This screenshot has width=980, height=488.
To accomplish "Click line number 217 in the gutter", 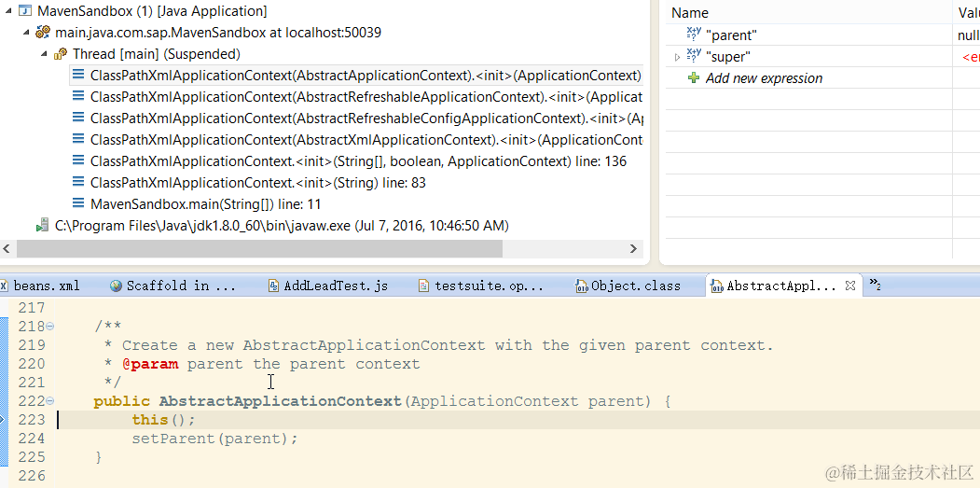I will (32, 307).
